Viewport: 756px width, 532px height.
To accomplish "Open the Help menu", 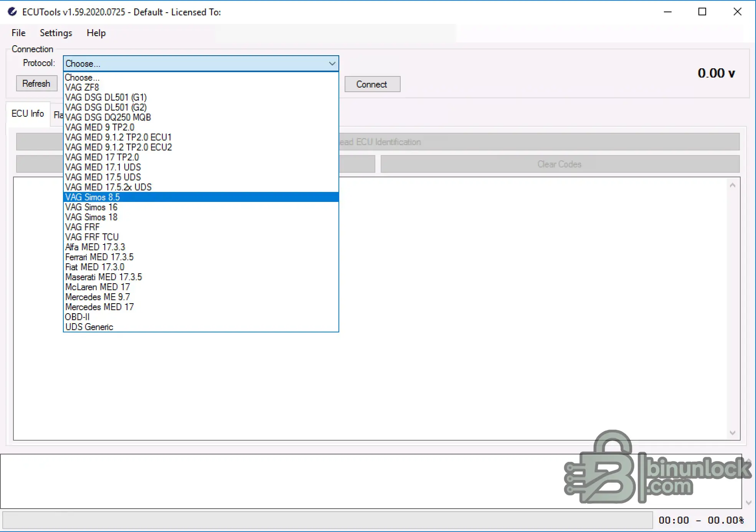I will coord(96,33).
